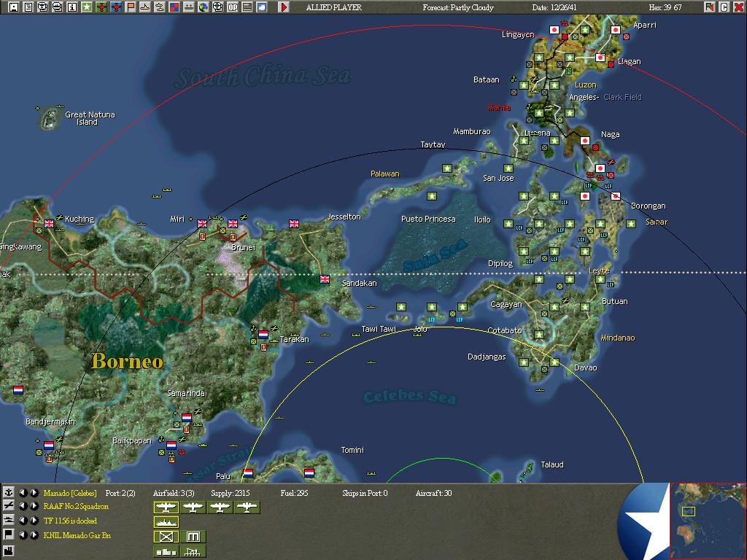Select previous air unit before RAAF No.2 Squadron
The image size is (747, 560).
pyautogui.click(x=23, y=506)
